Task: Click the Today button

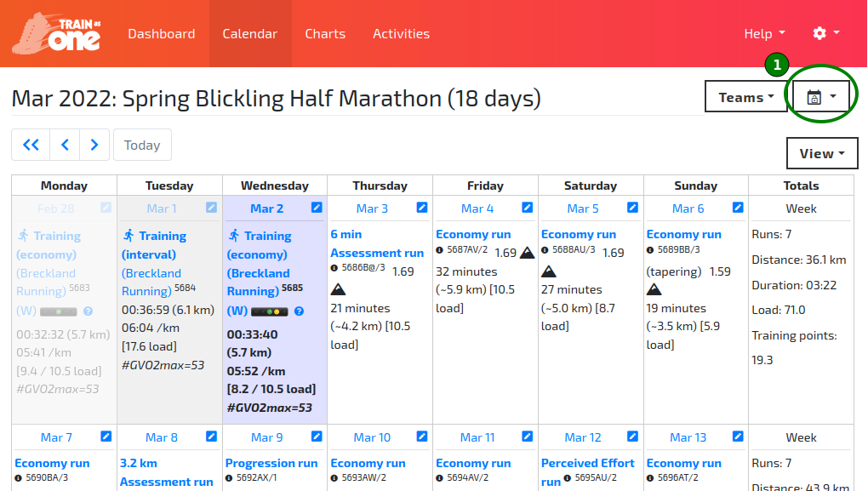Action: pyautogui.click(x=142, y=145)
